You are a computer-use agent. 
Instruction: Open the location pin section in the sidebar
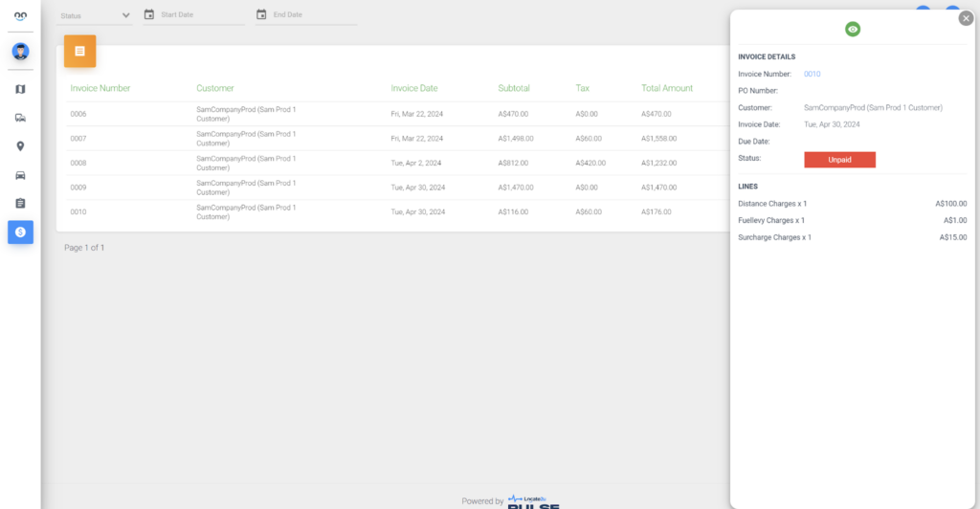pos(21,146)
